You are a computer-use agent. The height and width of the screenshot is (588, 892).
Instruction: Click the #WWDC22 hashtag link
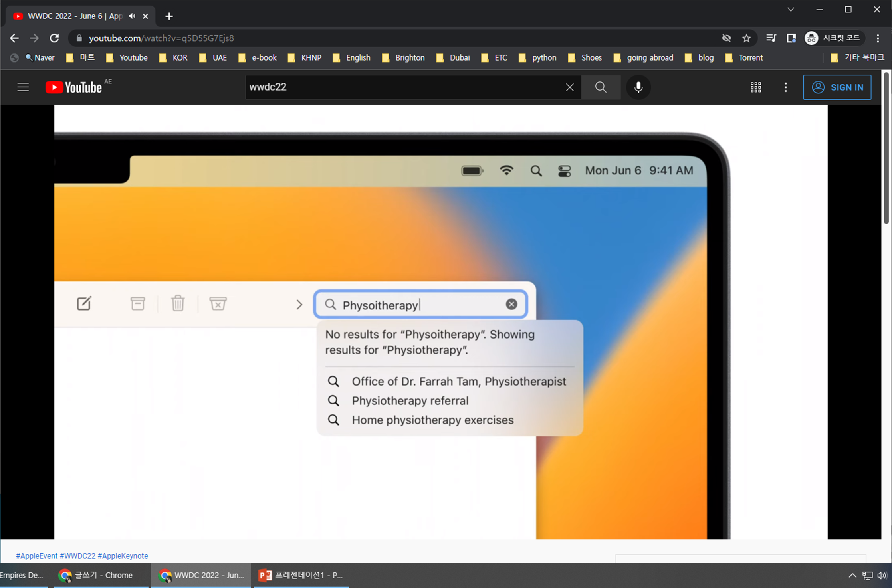pos(77,556)
